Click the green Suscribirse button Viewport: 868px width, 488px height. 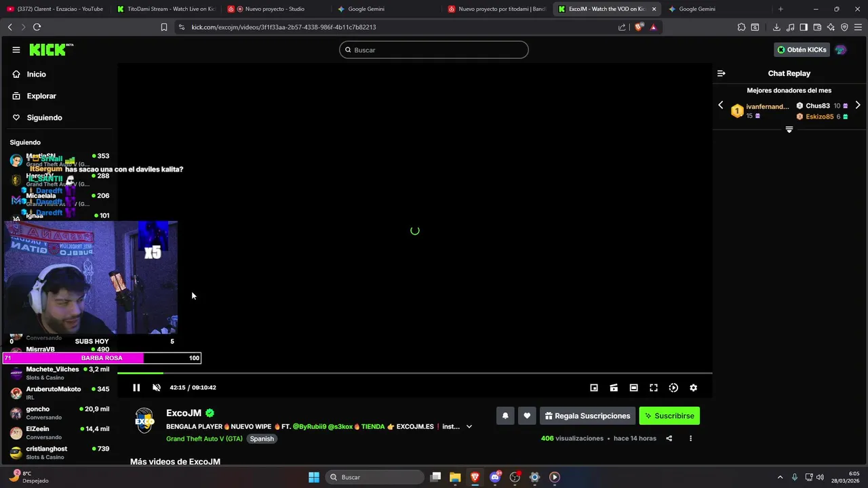click(669, 415)
